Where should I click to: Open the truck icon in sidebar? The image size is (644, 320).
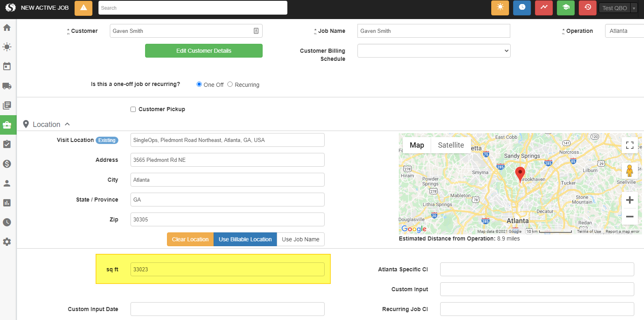(7, 86)
